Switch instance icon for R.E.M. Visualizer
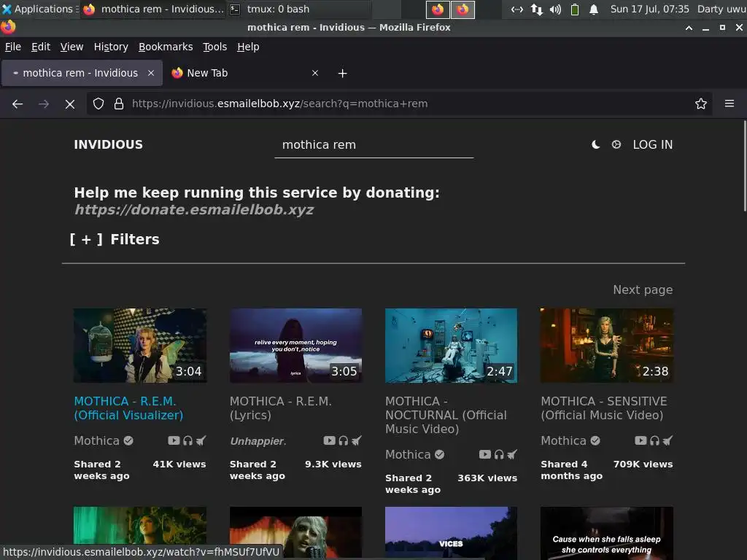 pos(201,440)
